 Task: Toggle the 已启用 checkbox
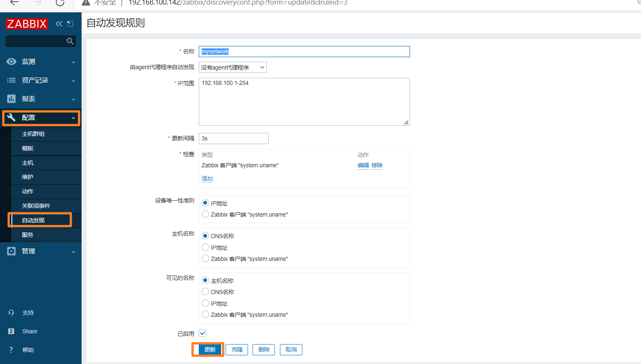(x=202, y=333)
